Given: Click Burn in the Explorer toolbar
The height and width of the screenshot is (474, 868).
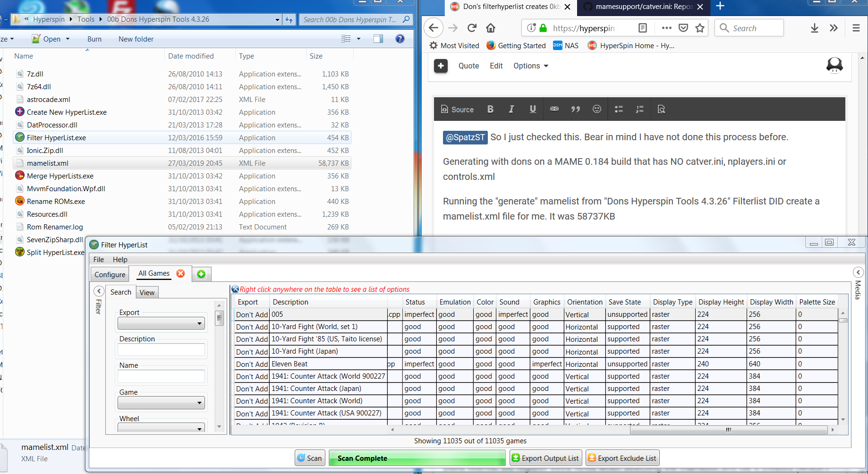Looking at the screenshot, I should (94, 39).
